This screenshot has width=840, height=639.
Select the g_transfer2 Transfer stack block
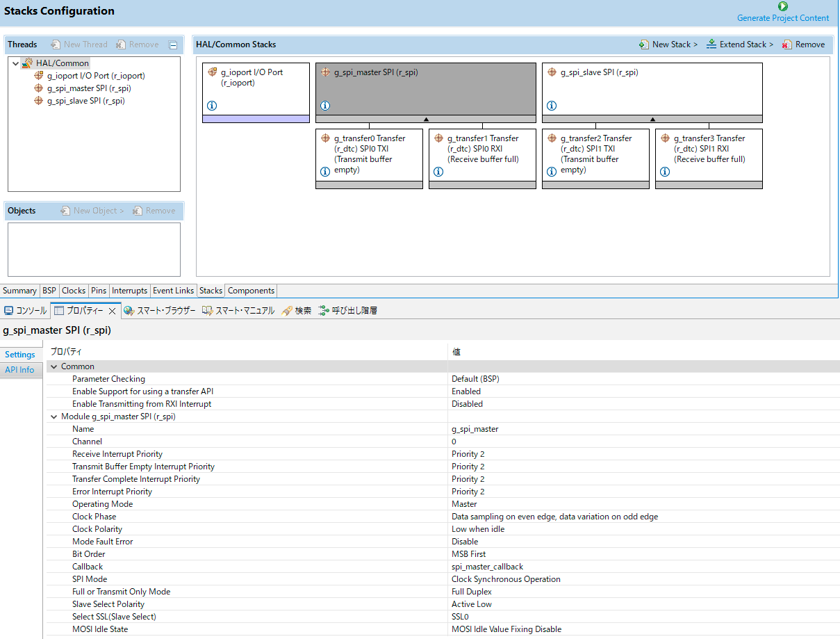(x=595, y=154)
